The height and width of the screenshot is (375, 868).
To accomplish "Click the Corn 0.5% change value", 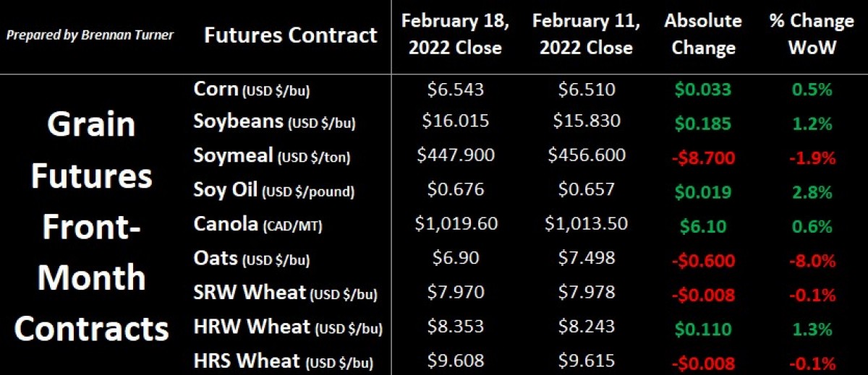I will [811, 90].
